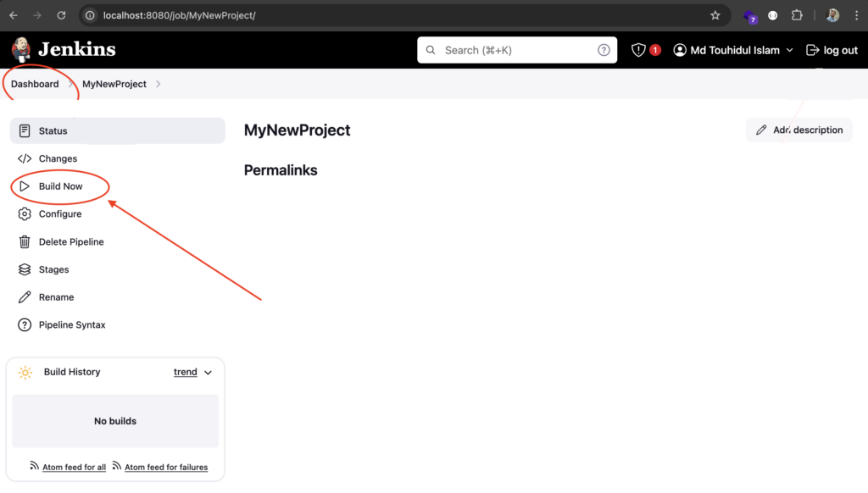Viewport: 868px width, 493px height.
Task: Click the site information icon in address bar
Action: pyautogui.click(x=90, y=15)
